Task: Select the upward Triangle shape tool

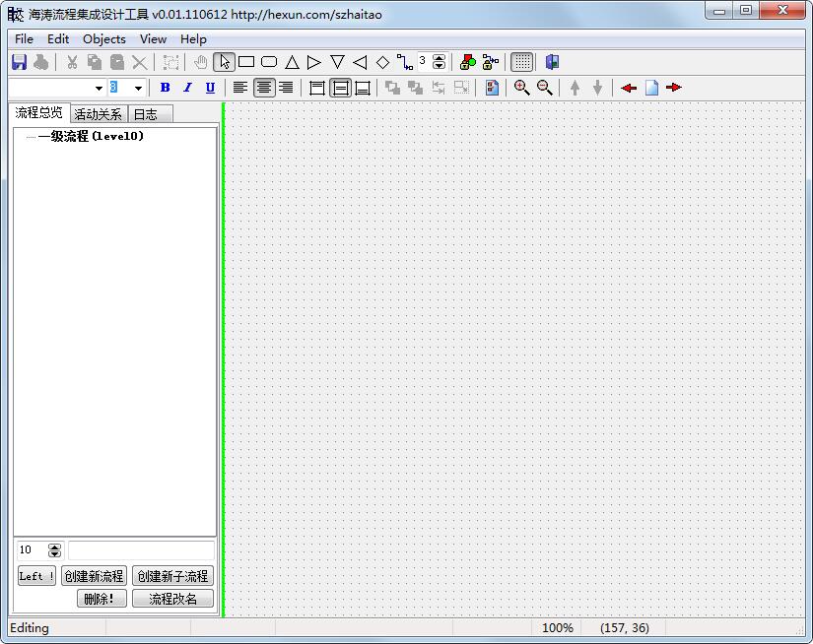Action: 292,62
